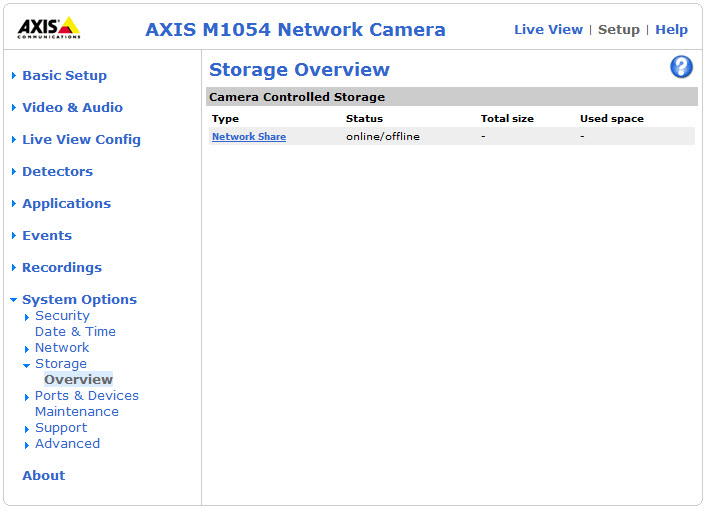Click the Total size column header
This screenshot has width=706, height=511.
pos(507,119)
